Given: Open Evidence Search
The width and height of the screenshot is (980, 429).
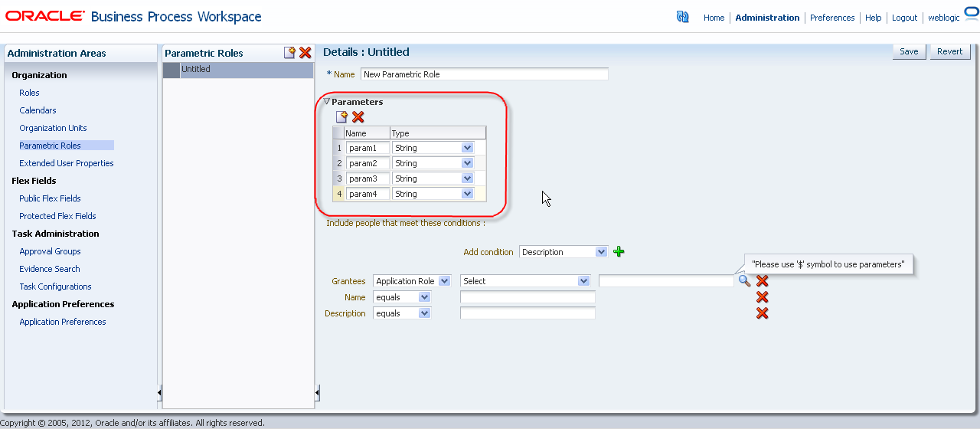Looking at the screenshot, I should (49, 269).
